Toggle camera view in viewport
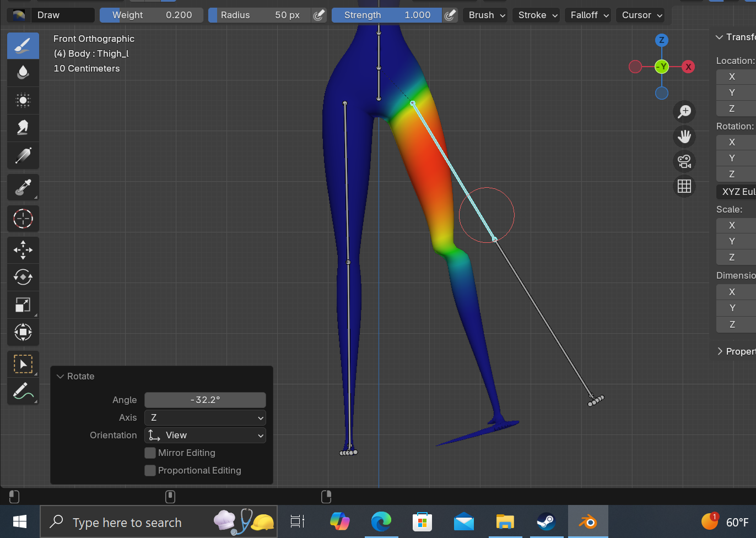Viewport: 756px width, 538px height. [x=684, y=161]
